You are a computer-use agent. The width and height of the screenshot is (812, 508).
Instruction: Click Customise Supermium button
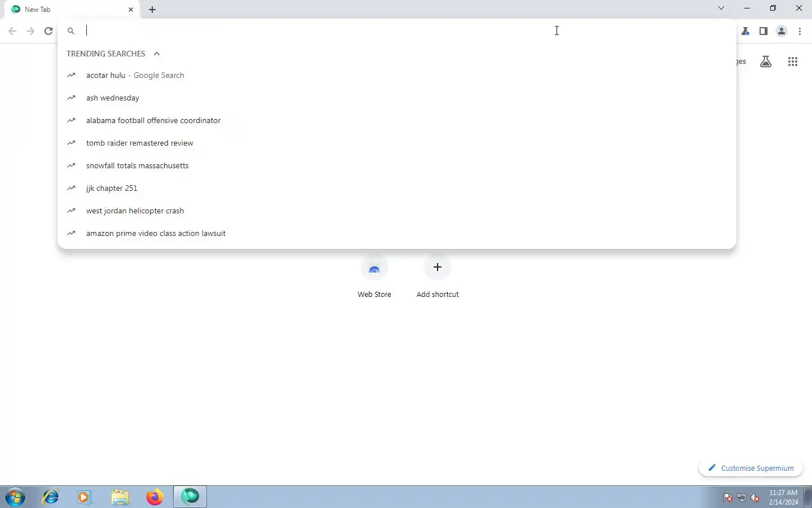coord(751,468)
